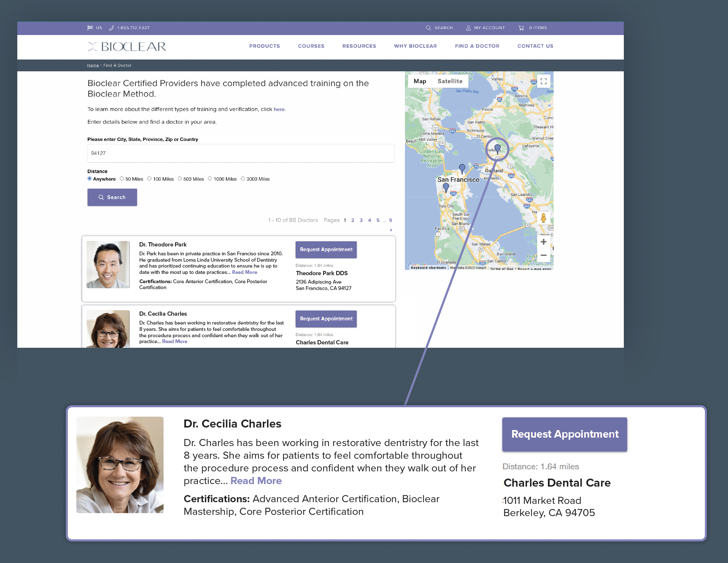Screen dimensions: 728x563
Task: Click Dr. Cecilia Charles photo in list
Action: click(x=108, y=329)
